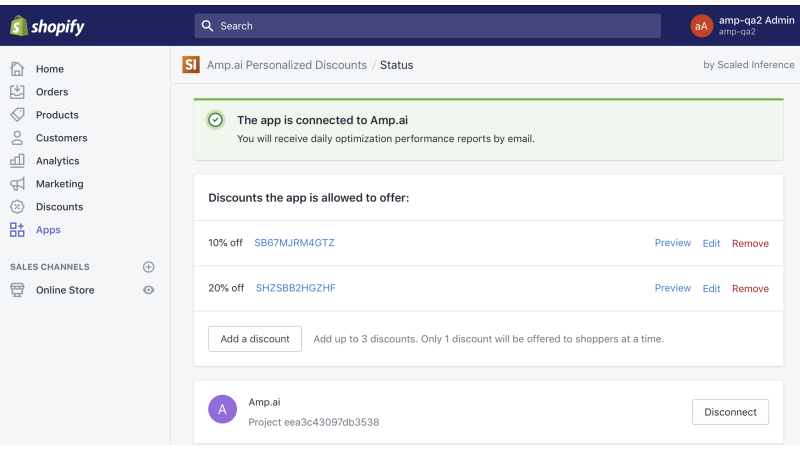Click the Online Store storefront icon
800x450 pixels.
(x=17, y=290)
